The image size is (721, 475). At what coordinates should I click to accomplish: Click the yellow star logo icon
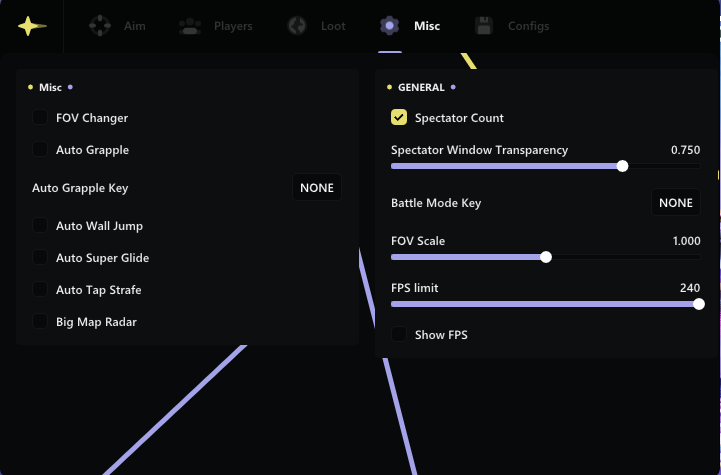pos(32,26)
